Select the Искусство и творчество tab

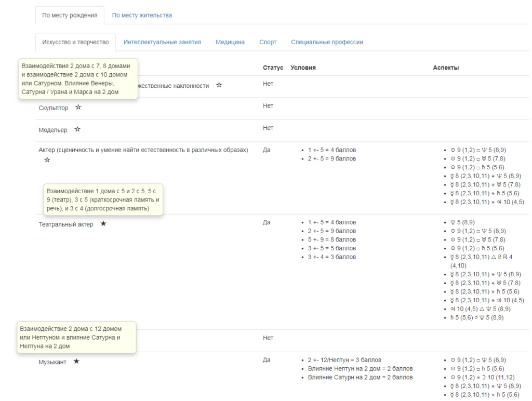click(75, 42)
